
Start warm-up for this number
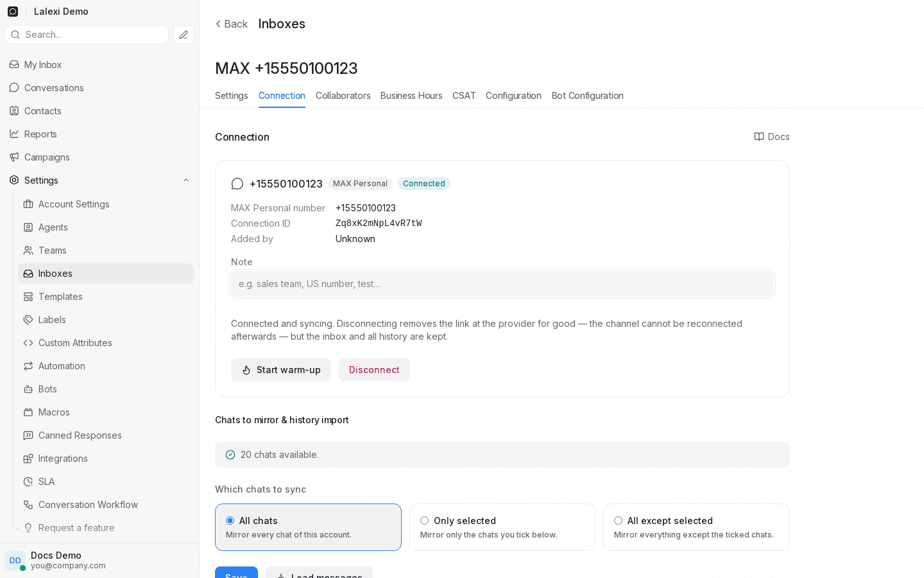click(x=281, y=370)
